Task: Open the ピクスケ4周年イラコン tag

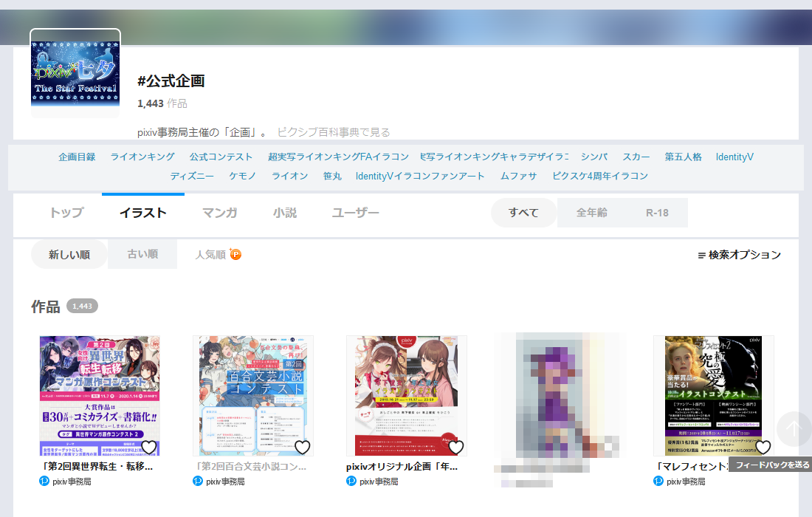Action: (600, 176)
